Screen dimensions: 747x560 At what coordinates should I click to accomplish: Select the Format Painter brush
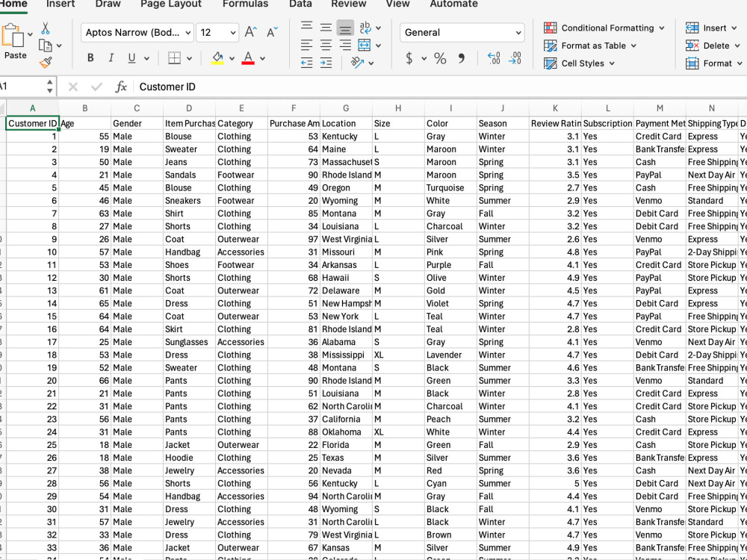coord(46,63)
